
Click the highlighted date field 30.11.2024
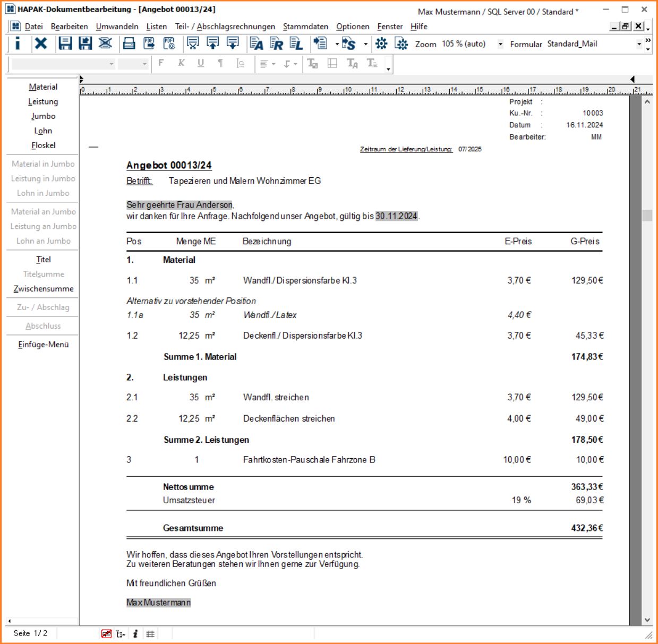(x=396, y=216)
